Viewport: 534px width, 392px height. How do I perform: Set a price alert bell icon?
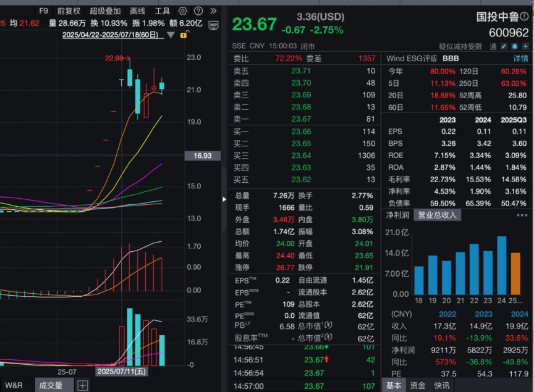point(514,46)
